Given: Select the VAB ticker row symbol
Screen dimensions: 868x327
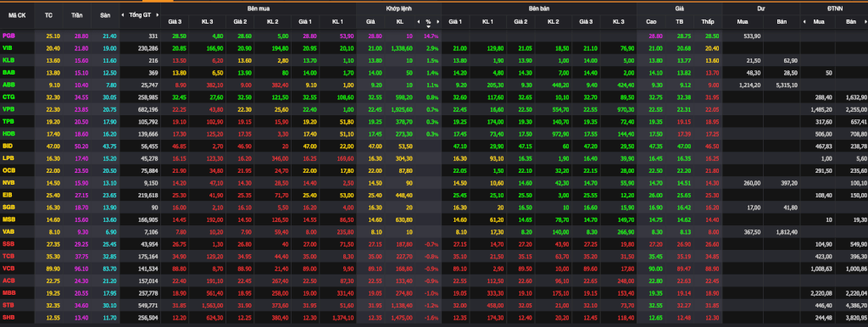Looking at the screenshot, I should (8, 231).
